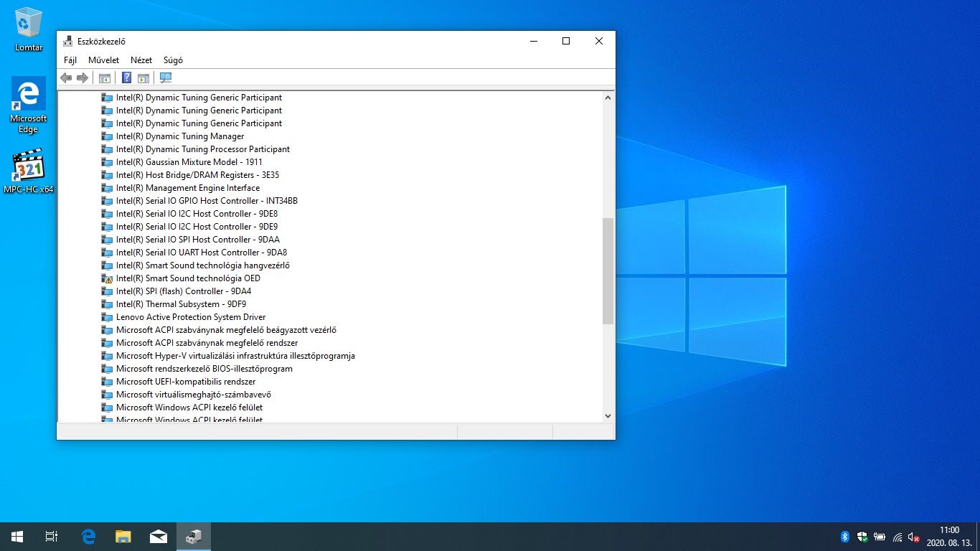980x551 pixels.
Task: Click the Forward arrow in toolbar
Action: [x=83, y=77]
